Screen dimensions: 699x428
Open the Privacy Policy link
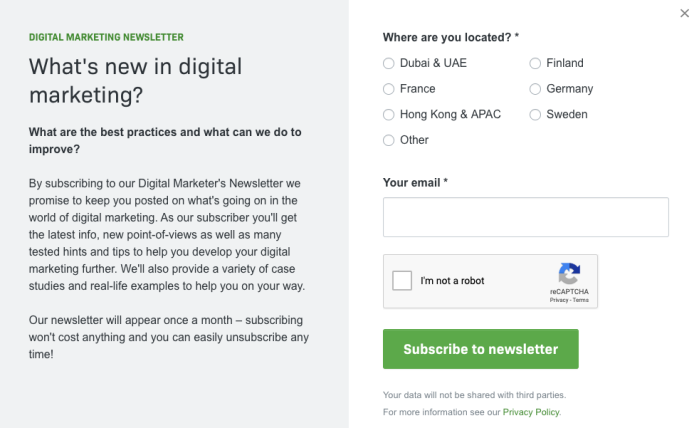coord(531,412)
